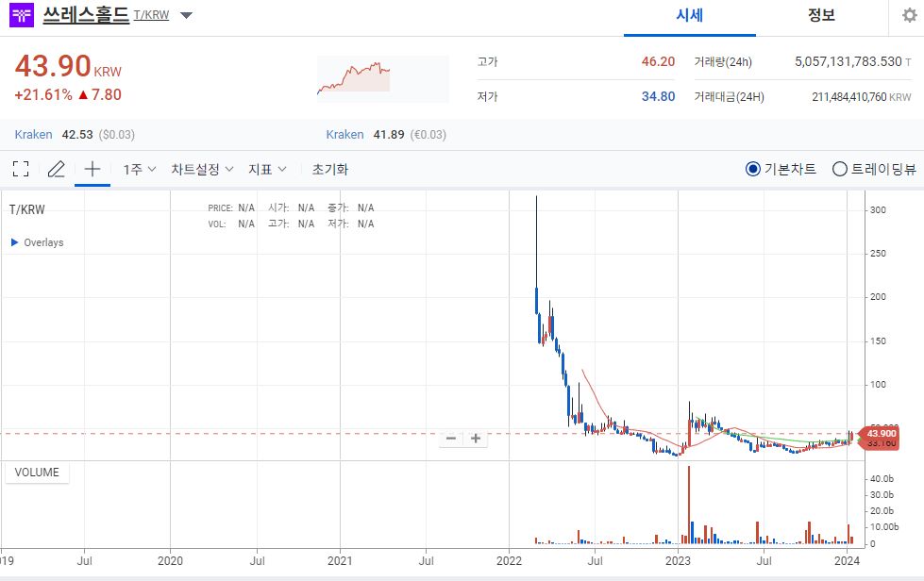The height and width of the screenshot is (581, 924).
Task: Click the plus compare icon in toolbar
Action: pyautogui.click(x=91, y=168)
